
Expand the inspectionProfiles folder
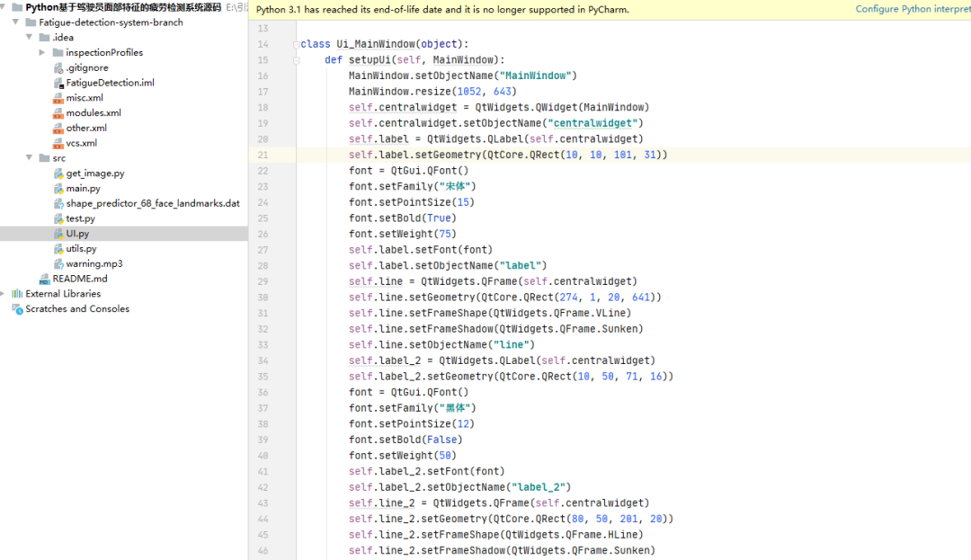(x=43, y=53)
